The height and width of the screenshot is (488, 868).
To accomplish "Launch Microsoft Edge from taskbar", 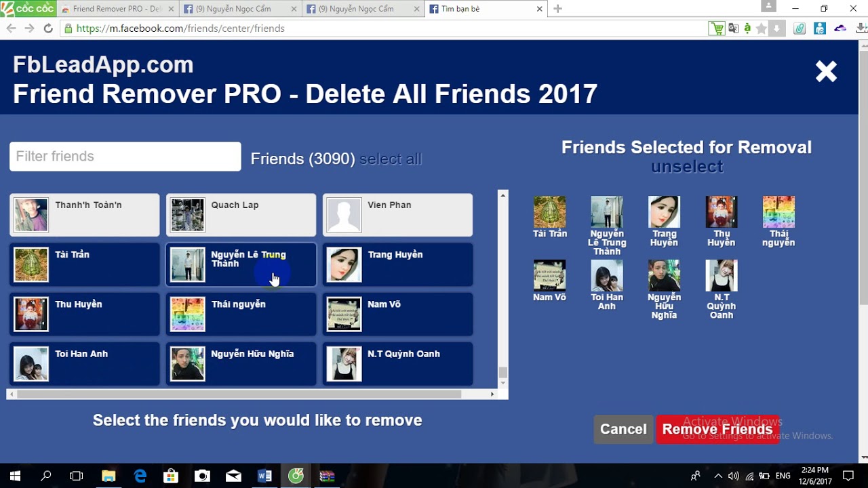I will click(140, 476).
